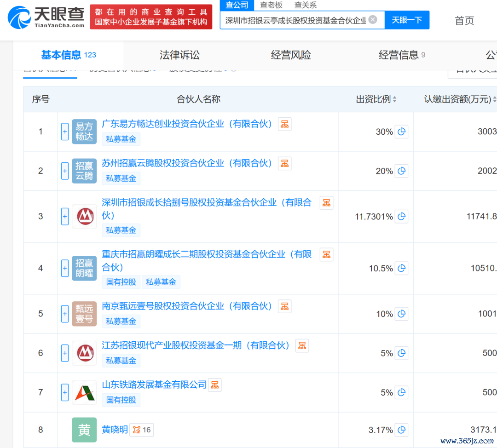Click pie chart icon beside 30%

point(401,132)
